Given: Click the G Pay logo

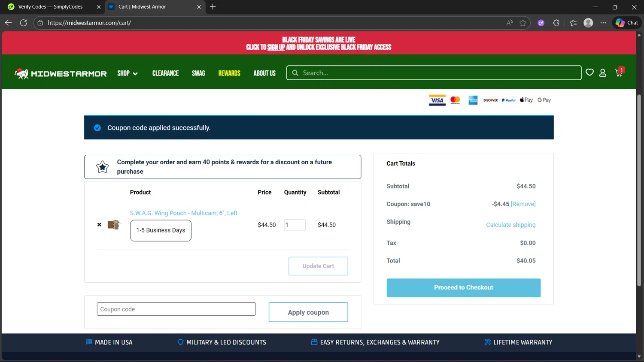Looking at the screenshot, I should click(x=544, y=100).
